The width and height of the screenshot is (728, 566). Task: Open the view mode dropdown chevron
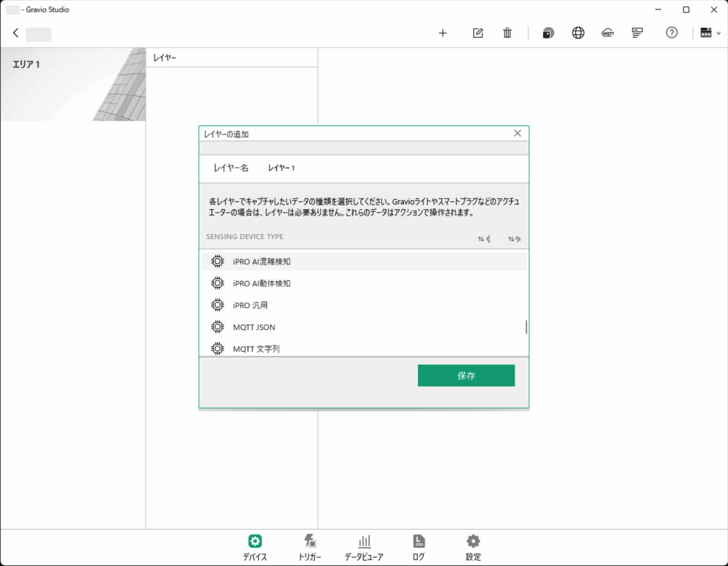coord(719,34)
